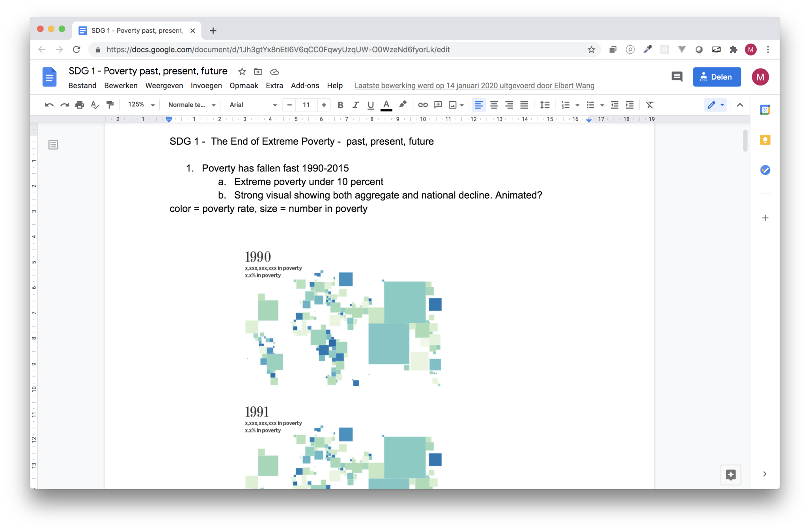
Task: Open the zoom 125% dropdown
Action: click(141, 105)
